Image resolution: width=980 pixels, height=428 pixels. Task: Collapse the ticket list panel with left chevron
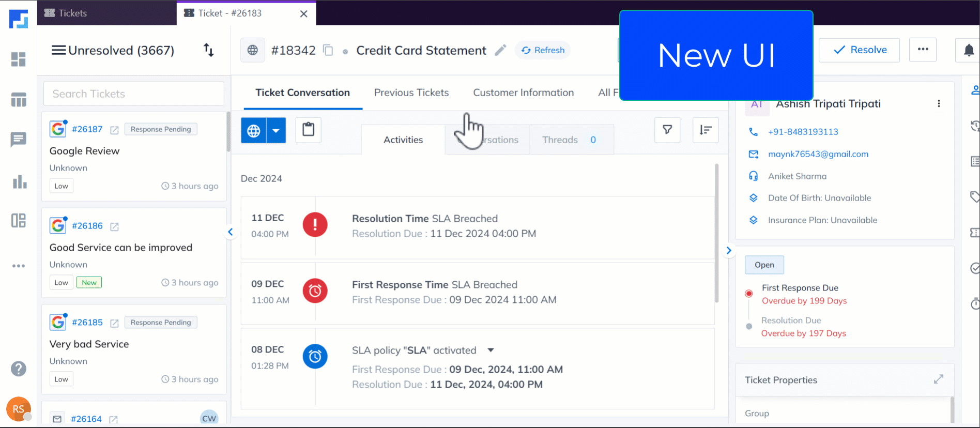[231, 232]
